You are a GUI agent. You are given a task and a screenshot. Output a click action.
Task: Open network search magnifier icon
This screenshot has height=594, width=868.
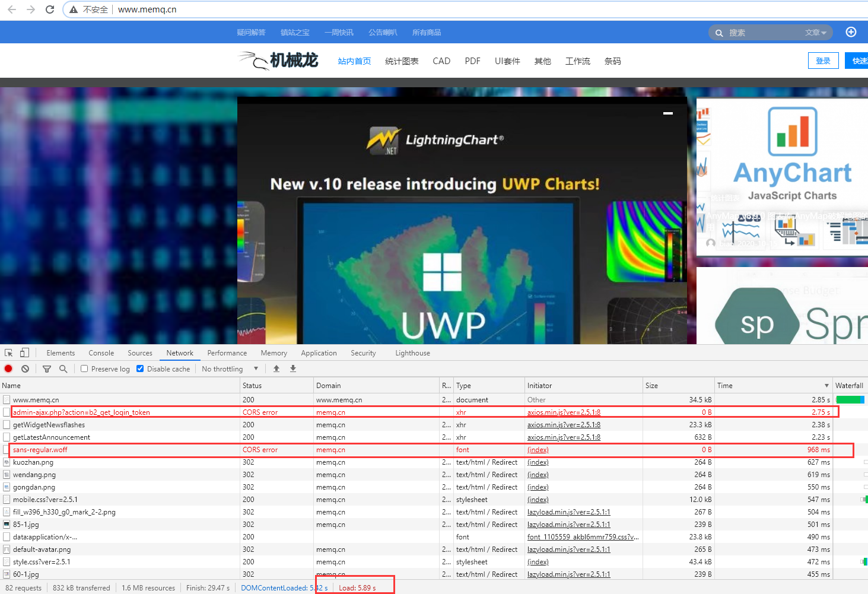pos(63,369)
